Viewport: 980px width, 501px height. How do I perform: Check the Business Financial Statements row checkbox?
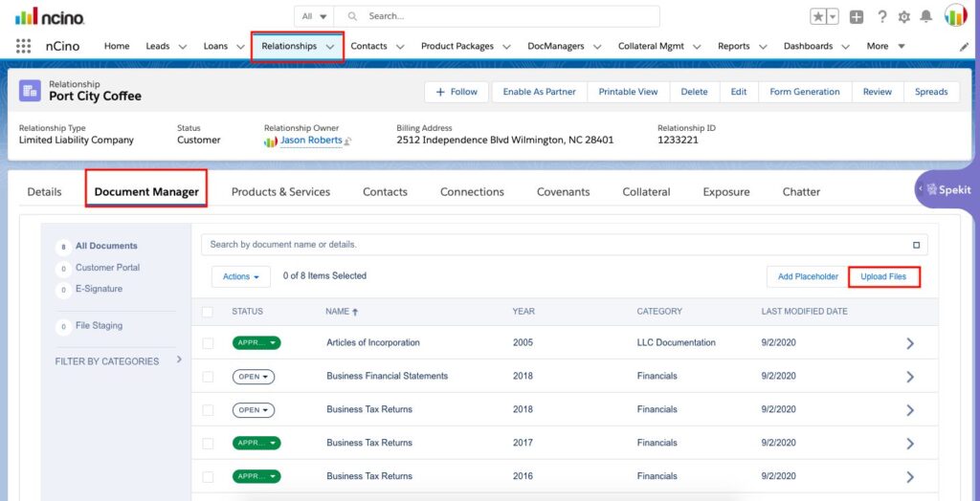208,377
